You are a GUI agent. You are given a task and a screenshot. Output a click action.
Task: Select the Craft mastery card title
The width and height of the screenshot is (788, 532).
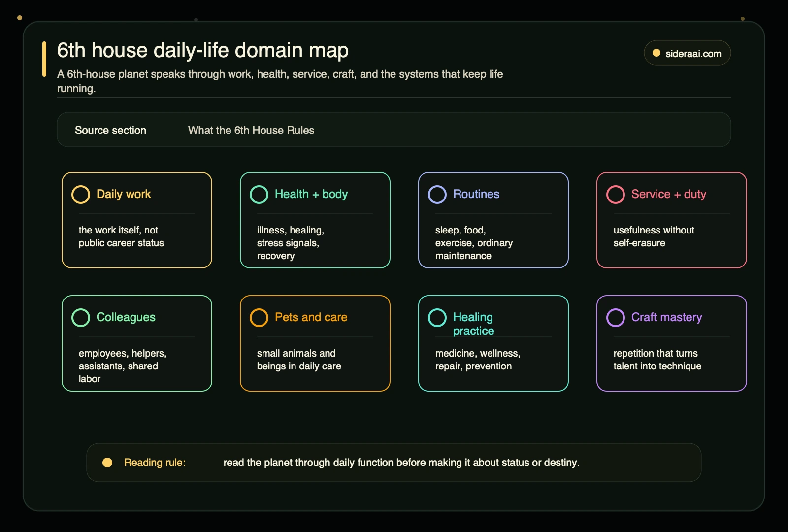click(667, 317)
